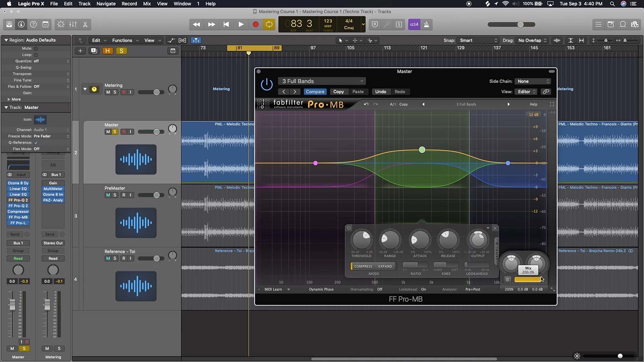Toggle the yellow Cycle mode button
The image size is (644, 362).
click(x=269, y=24)
